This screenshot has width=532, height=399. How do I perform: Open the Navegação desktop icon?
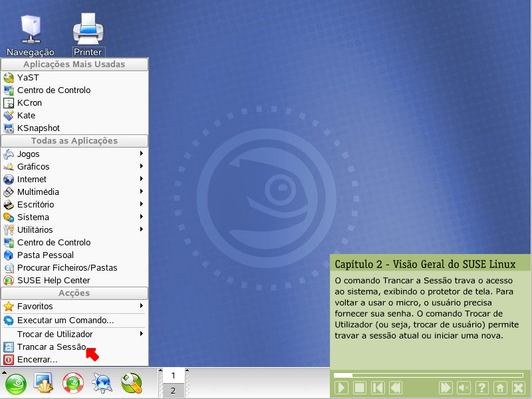30,35
